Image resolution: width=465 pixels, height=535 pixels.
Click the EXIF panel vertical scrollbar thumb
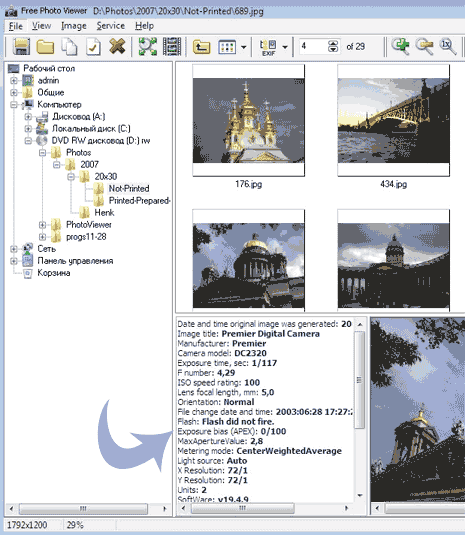pyautogui.click(x=359, y=380)
